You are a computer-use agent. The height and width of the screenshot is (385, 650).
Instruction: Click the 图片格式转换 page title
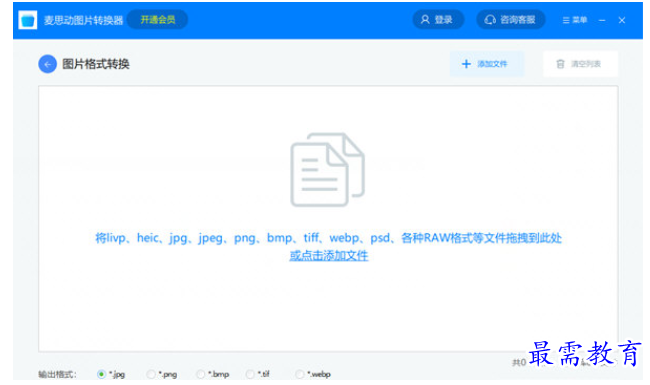pyautogui.click(x=96, y=64)
